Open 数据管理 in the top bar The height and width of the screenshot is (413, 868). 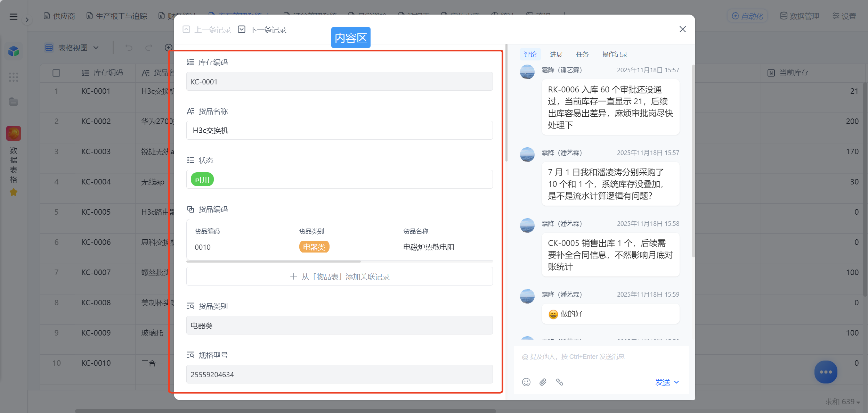click(x=800, y=16)
